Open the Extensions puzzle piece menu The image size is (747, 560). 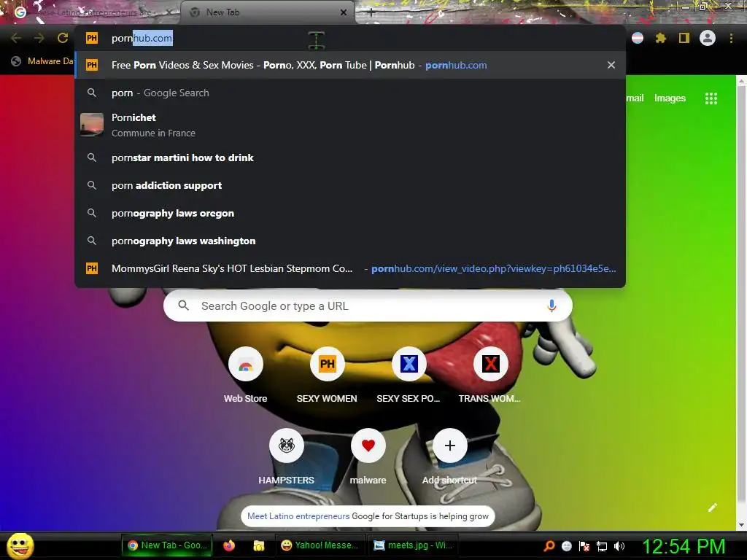[661, 38]
